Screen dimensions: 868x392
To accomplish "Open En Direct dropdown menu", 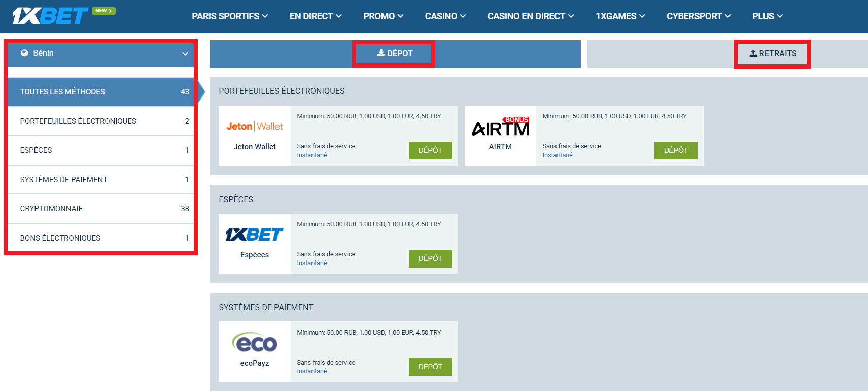I will pos(316,16).
